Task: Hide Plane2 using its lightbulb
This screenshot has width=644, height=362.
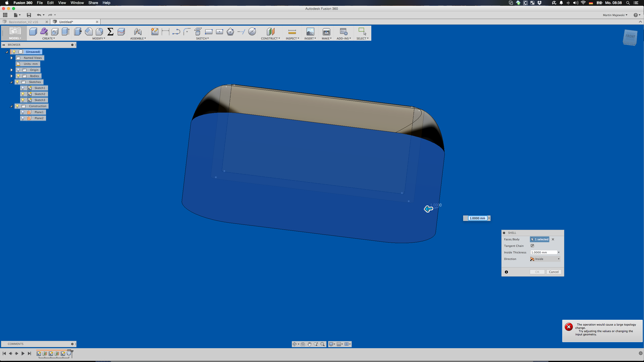Action: click(23, 118)
